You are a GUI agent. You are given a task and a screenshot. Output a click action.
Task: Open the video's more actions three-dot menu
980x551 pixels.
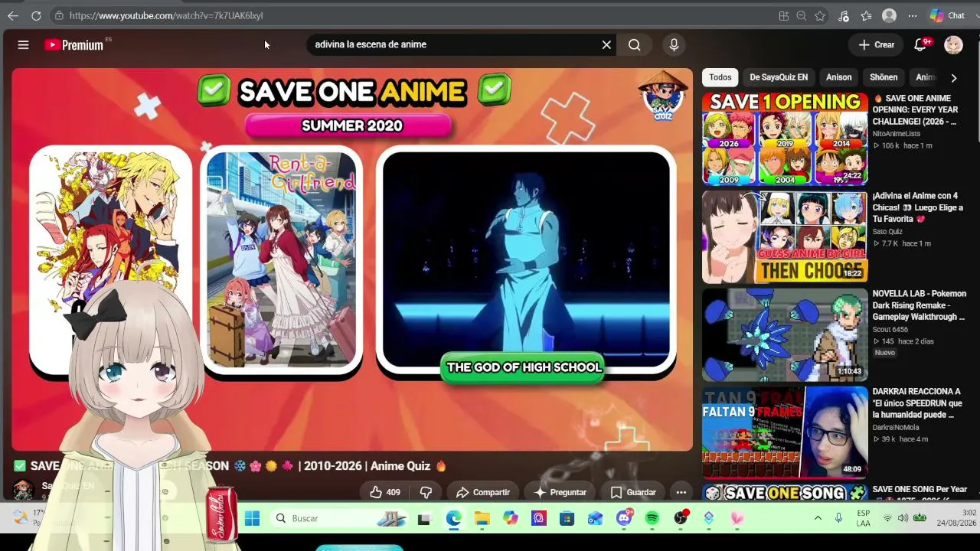click(x=681, y=492)
